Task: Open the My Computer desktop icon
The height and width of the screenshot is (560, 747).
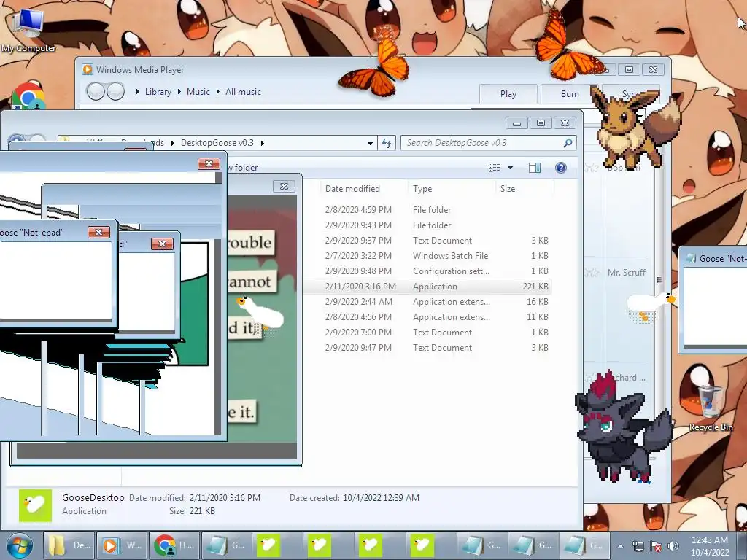Action: coord(28,29)
